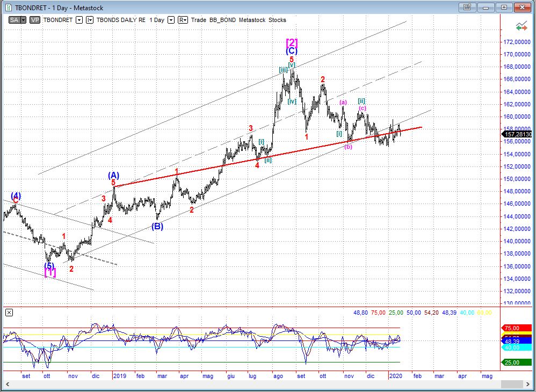This screenshot has width=536, height=392.
Task: Click the 2020 year marker on the date axis
Action: (395, 376)
